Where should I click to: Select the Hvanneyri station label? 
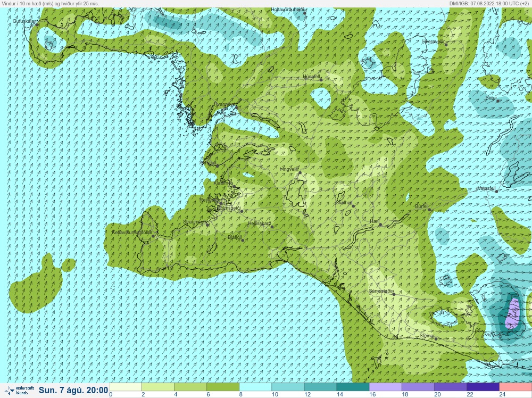pos(225,104)
